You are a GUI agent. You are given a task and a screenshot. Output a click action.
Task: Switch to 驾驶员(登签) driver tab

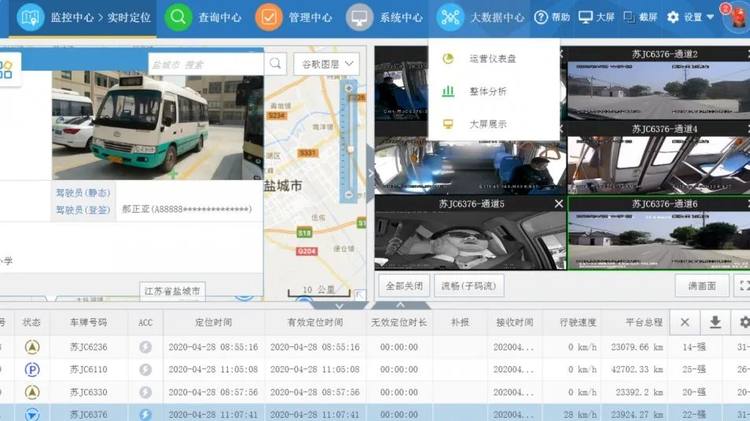pyautogui.click(x=83, y=210)
